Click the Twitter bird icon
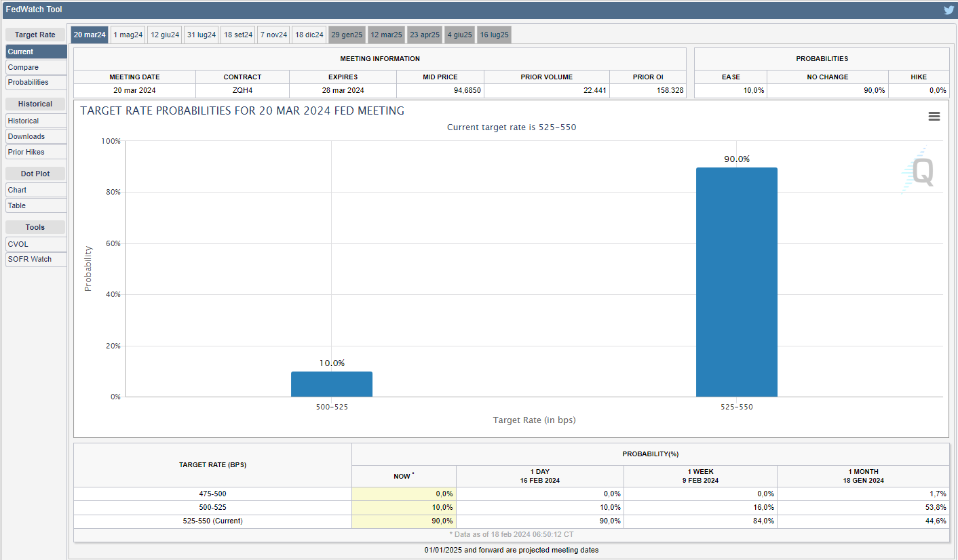 (x=949, y=9)
